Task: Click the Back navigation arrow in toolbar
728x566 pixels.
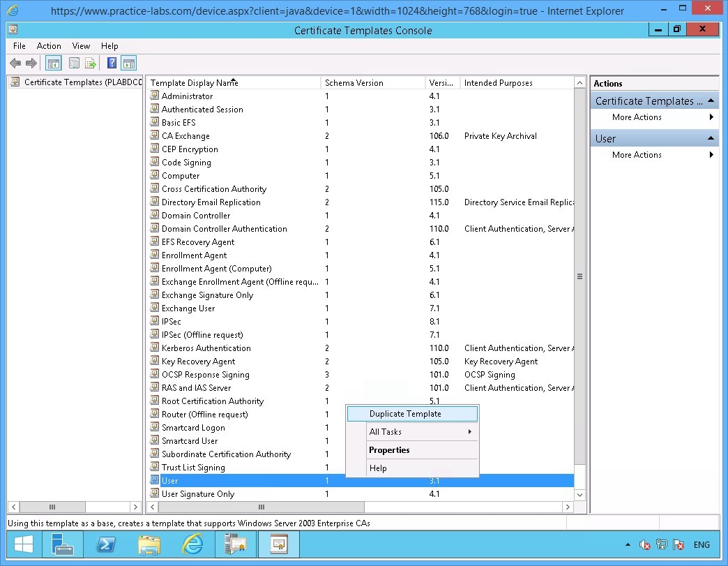Action: click(15, 63)
